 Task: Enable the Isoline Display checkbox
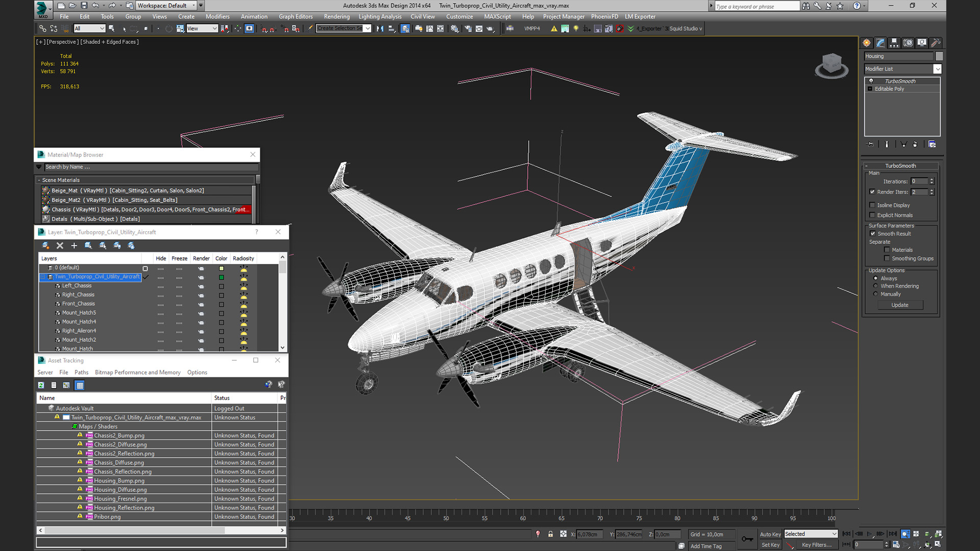coord(872,205)
